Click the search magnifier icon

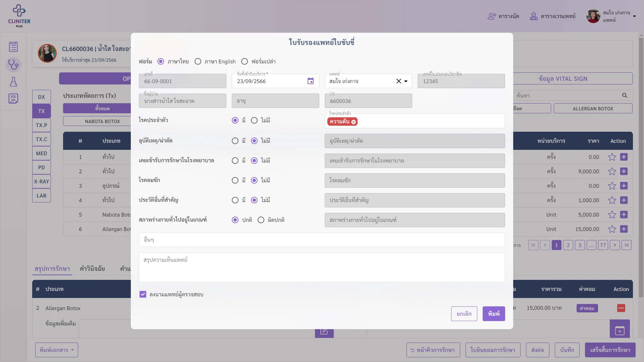click(625, 96)
